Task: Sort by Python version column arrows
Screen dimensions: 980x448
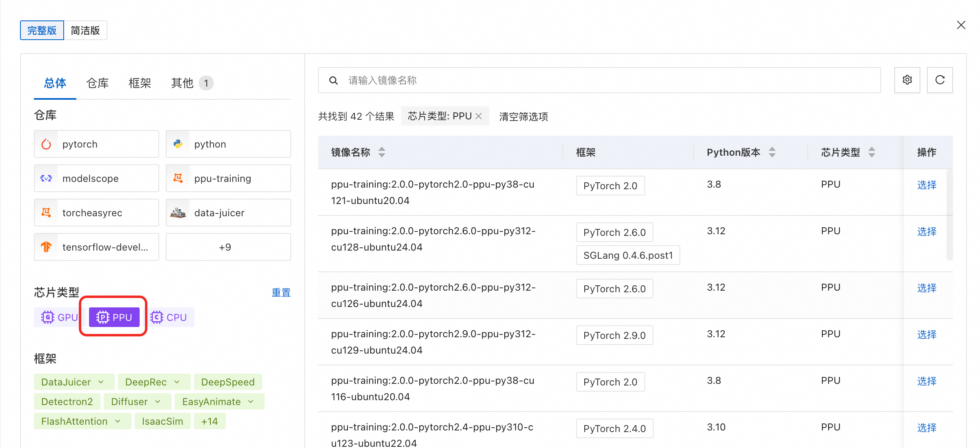Action: point(772,152)
